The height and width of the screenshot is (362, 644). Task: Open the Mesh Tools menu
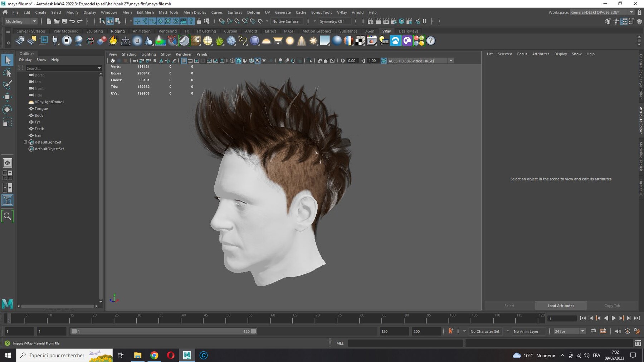coord(169,12)
